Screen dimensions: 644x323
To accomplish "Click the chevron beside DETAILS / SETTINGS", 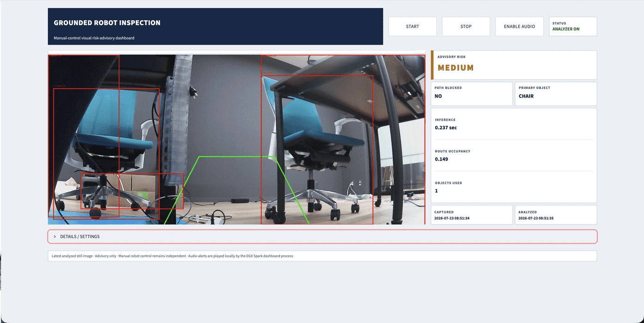I will coord(55,237).
